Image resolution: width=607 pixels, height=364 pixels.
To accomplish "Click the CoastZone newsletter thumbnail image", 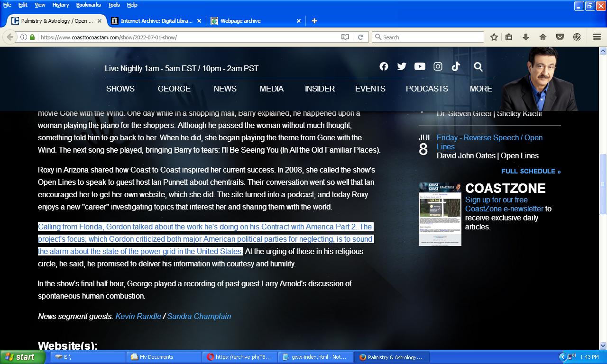I will tap(440, 214).
